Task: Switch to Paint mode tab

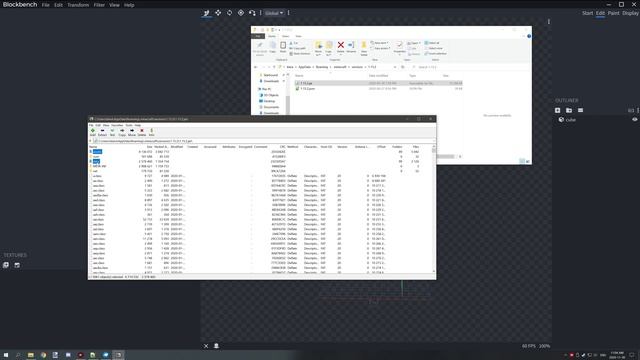Action: (613, 13)
